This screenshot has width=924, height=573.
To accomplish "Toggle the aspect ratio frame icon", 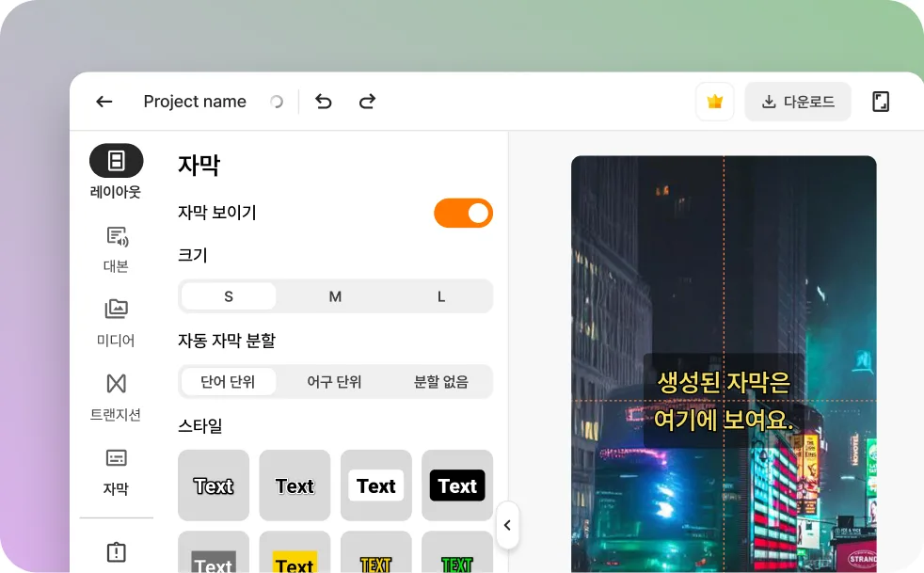I will point(881,102).
